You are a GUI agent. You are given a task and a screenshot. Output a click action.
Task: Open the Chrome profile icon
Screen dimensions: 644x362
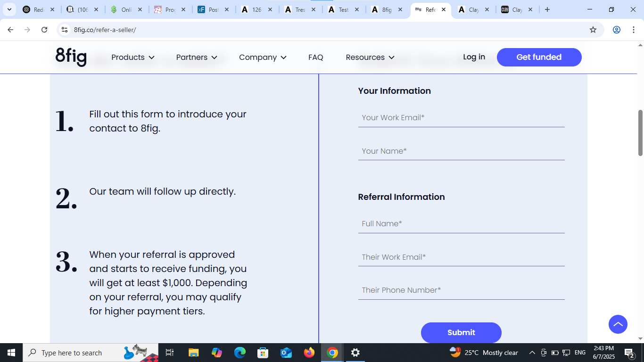pyautogui.click(x=617, y=30)
